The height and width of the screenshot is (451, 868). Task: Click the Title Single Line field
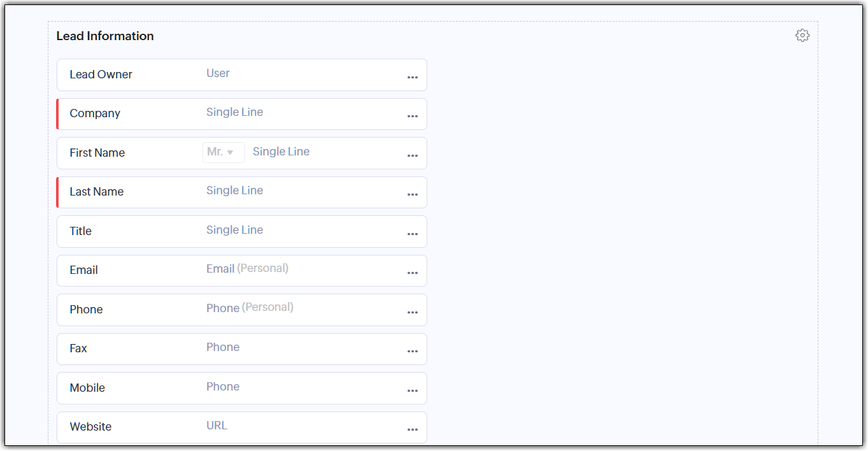pos(234,230)
